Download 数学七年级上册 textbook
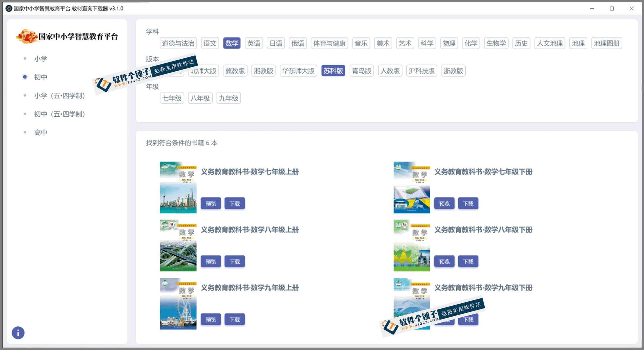Screen dimensions: 644x350 coord(235,204)
